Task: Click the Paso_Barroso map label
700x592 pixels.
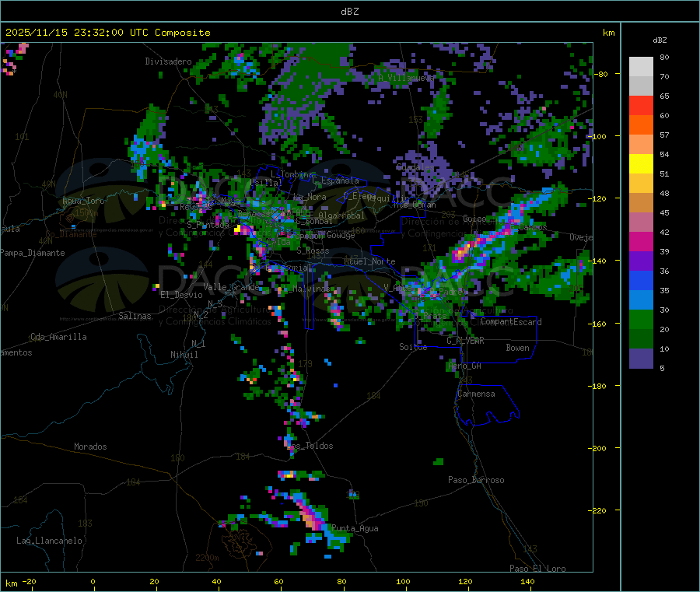Action: pos(476,480)
